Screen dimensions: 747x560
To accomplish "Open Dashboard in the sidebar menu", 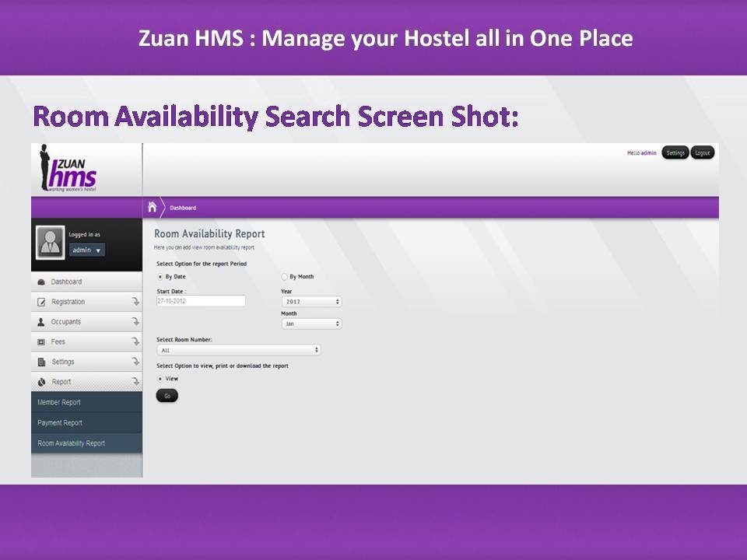I will click(86, 282).
